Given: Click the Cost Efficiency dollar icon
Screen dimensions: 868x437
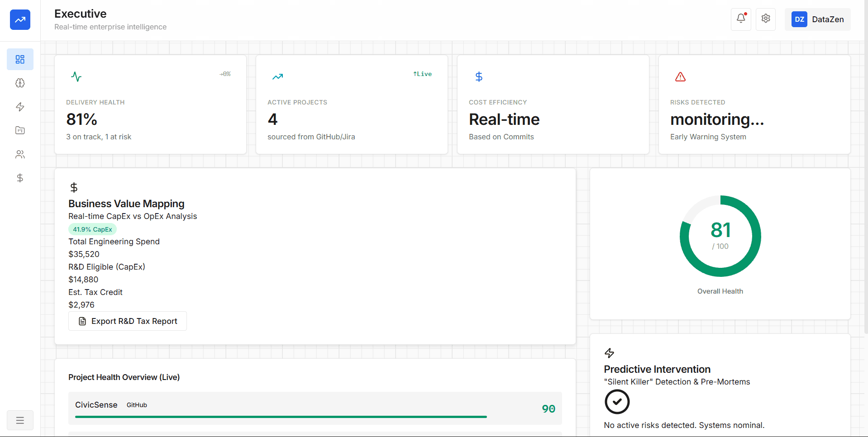Looking at the screenshot, I should click(x=479, y=76).
